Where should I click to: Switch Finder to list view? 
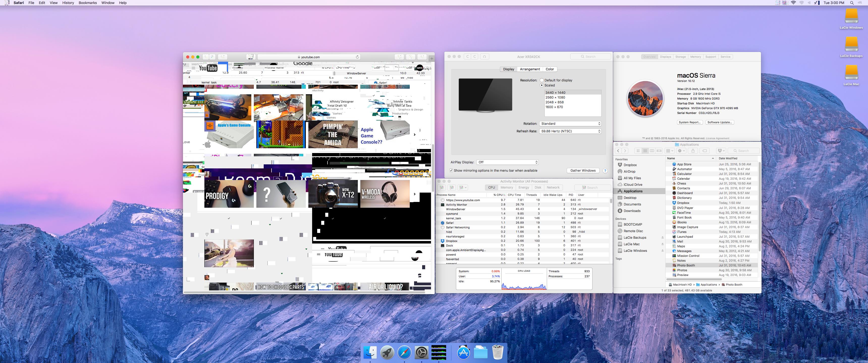tap(645, 151)
